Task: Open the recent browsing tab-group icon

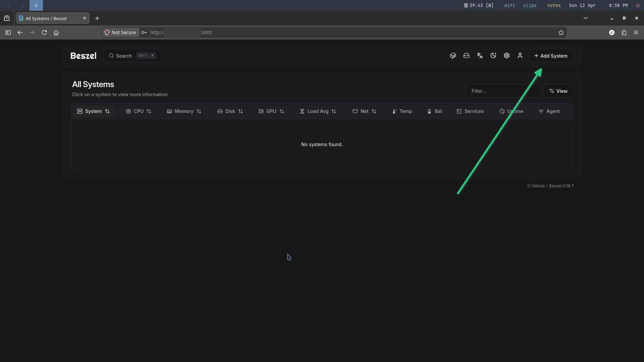Action: [x=7, y=18]
